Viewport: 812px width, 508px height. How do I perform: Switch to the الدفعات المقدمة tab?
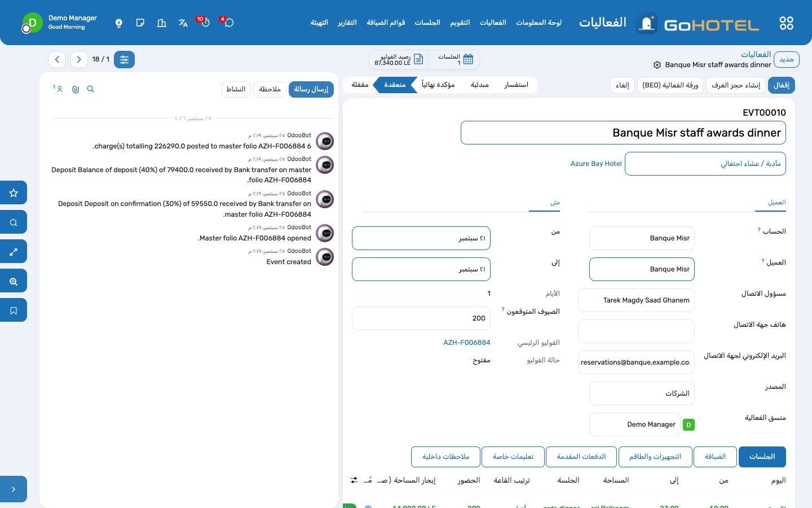581,457
